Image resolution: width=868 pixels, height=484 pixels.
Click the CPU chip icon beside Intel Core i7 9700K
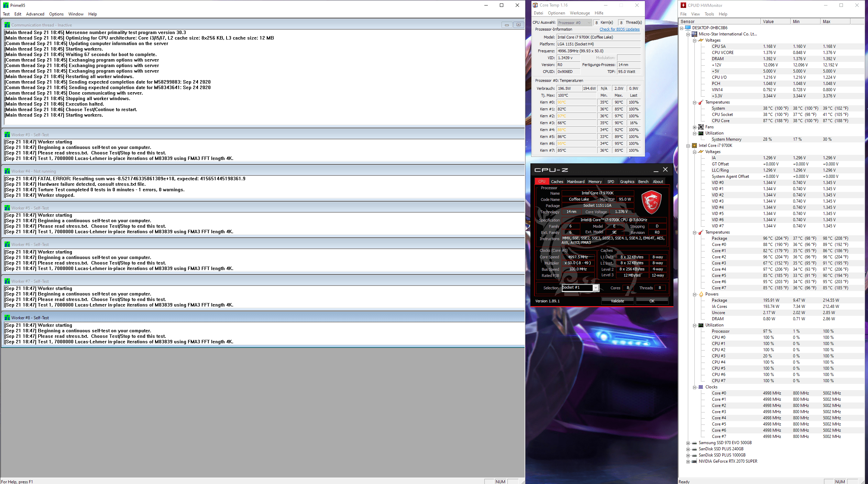(x=694, y=146)
